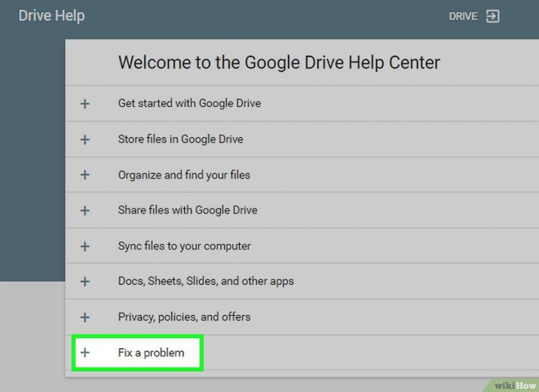Open 'Share files with Google Drive' topic
This screenshot has width=539, height=392.
click(188, 210)
